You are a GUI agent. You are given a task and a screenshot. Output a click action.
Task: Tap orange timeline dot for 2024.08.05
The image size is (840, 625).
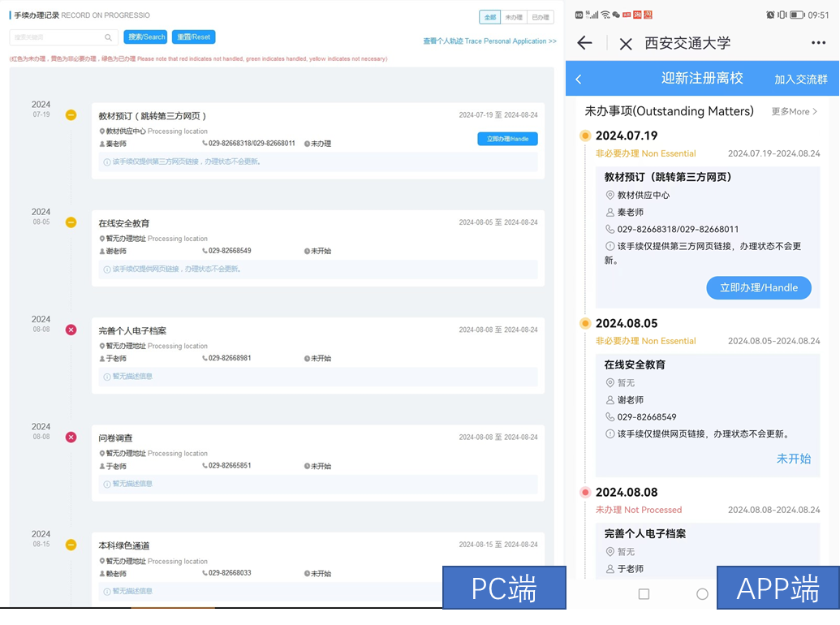pyautogui.click(x=585, y=323)
